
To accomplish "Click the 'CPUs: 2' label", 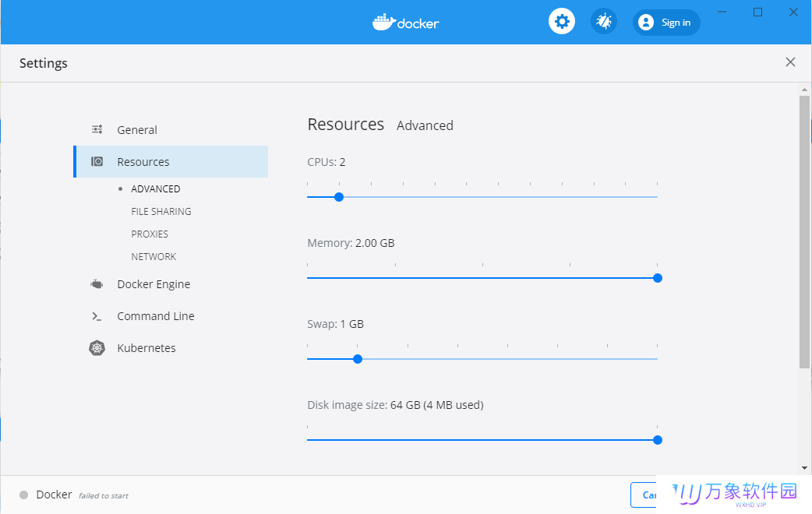I will point(327,162).
